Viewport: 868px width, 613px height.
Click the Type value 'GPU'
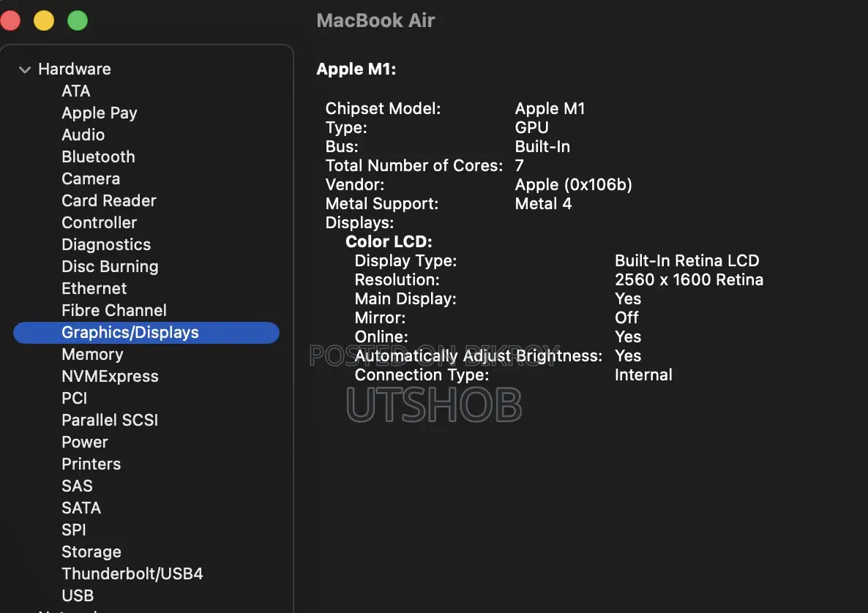pyautogui.click(x=531, y=127)
